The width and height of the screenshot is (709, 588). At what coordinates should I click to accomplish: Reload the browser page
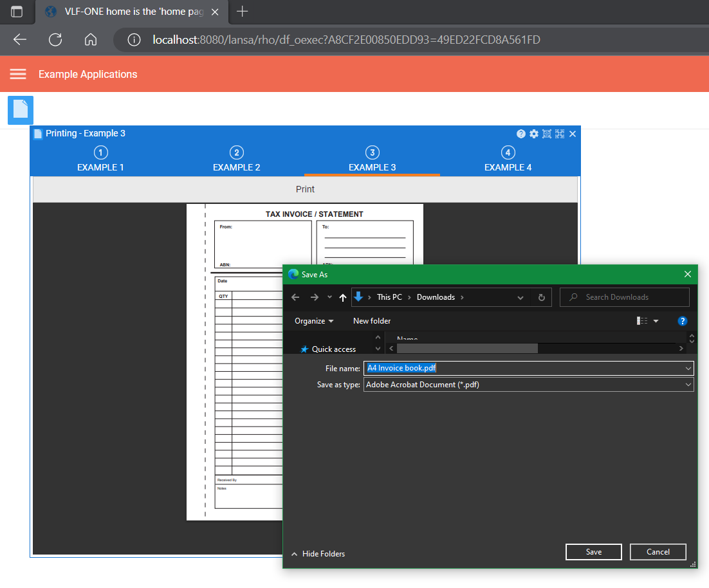pyautogui.click(x=55, y=40)
